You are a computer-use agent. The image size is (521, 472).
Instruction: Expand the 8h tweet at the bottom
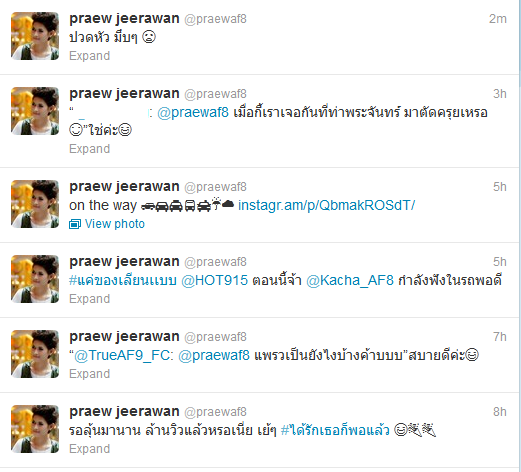(89, 449)
